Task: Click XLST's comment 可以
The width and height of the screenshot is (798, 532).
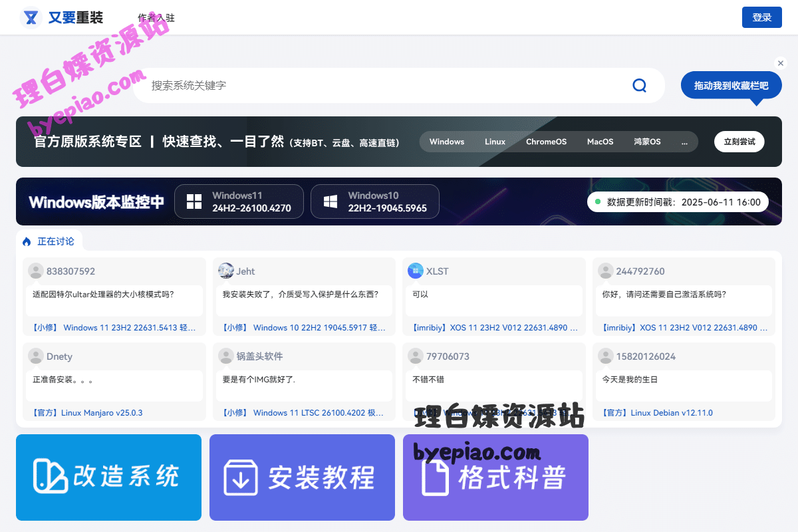Action: [x=420, y=294]
